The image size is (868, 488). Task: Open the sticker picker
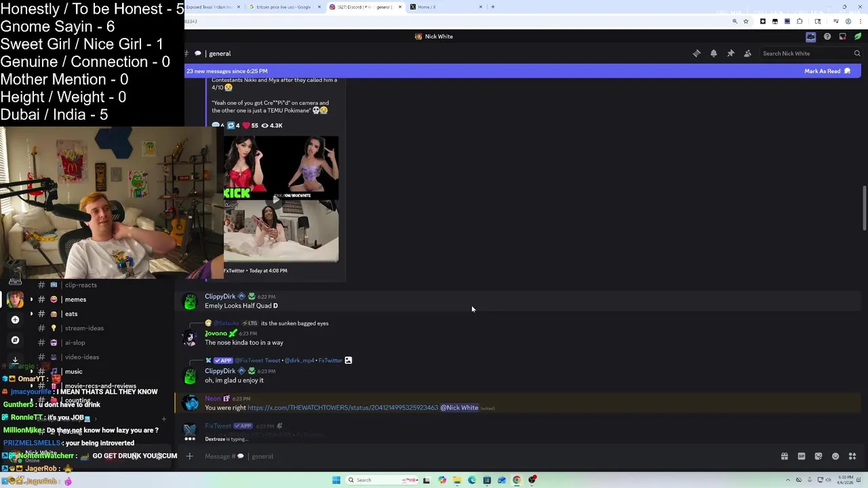[x=818, y=456]
